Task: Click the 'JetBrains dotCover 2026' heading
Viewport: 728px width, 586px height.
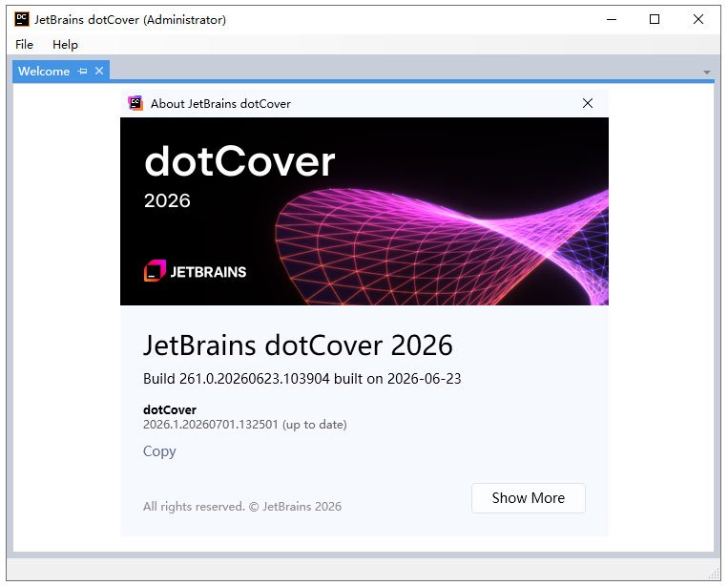Action: pyautogui.click(x=298, y=345)
